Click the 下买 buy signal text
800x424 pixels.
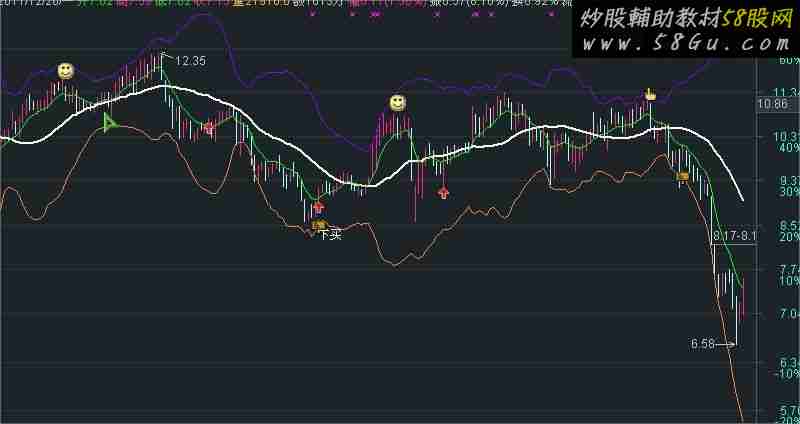pos(331,236)
